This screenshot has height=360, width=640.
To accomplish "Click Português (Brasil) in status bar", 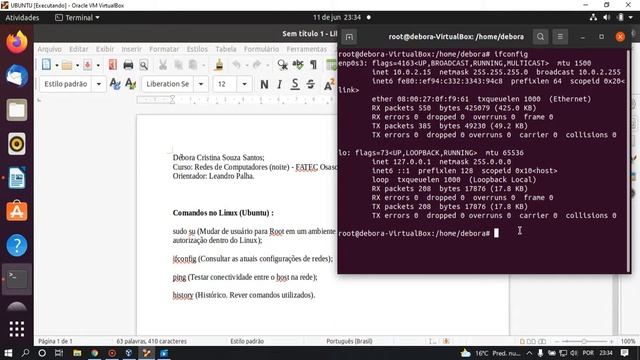I will coord(349,341).
